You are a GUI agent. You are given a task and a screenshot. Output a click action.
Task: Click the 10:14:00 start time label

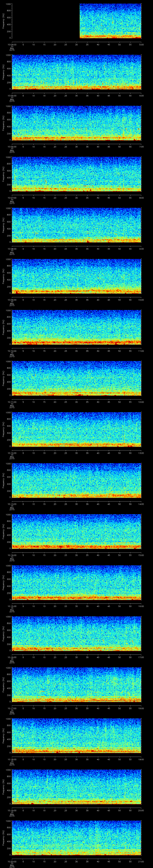click(12, 555)
